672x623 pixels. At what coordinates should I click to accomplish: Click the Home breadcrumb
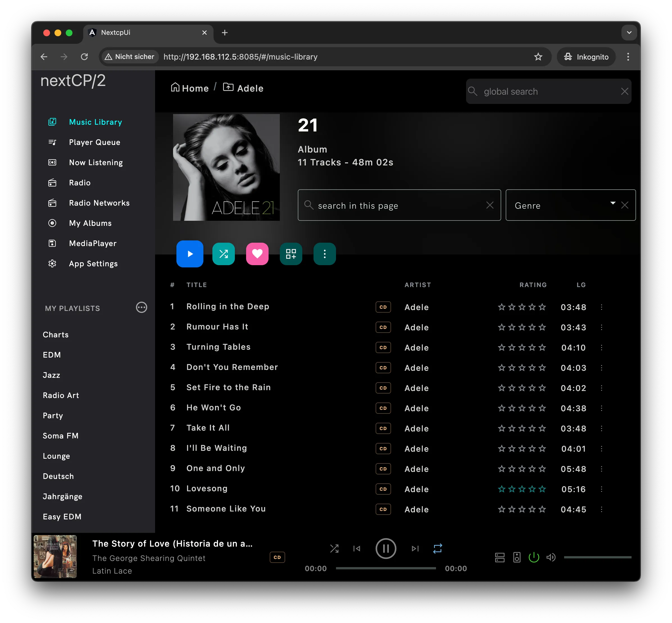190,88
